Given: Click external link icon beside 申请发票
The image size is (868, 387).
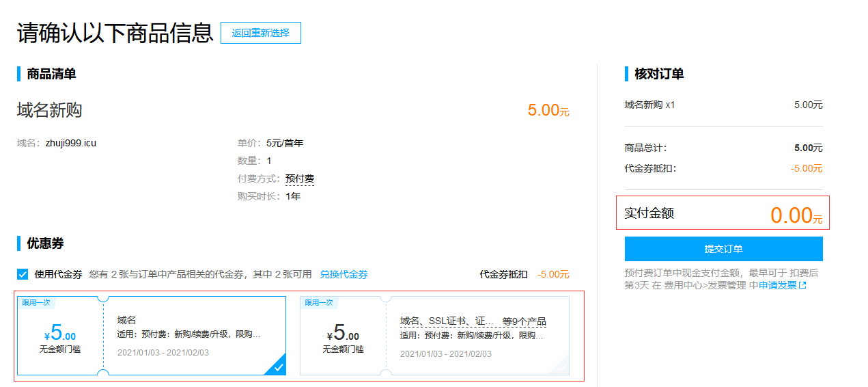Looking at the screenshot, I should pos(802,285).
